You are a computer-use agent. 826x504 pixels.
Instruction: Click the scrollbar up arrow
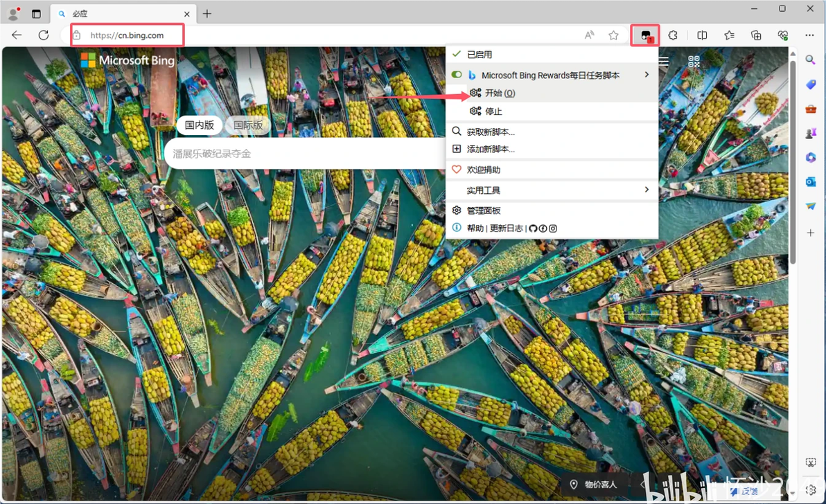click(793, 53)
